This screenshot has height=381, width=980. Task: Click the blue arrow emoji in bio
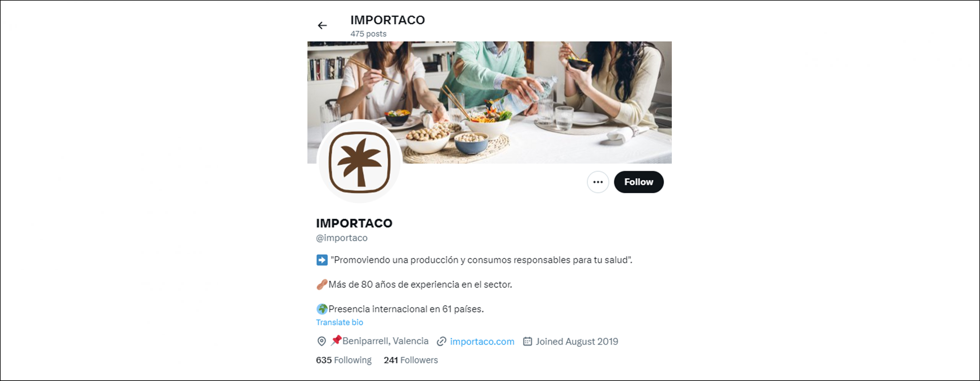click(322, 260)
